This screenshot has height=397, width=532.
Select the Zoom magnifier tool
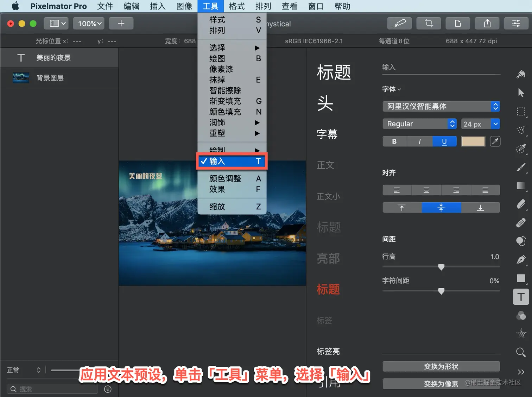coord(521,352)
